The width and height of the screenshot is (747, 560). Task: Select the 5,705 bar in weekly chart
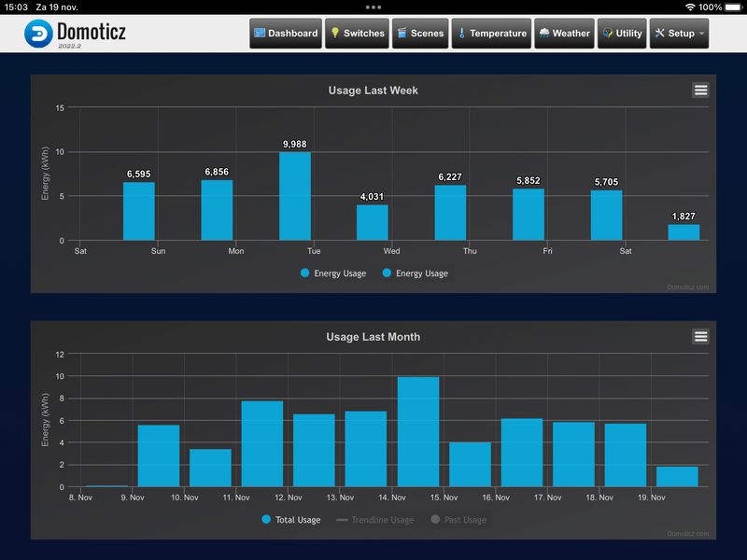[606, 216]
